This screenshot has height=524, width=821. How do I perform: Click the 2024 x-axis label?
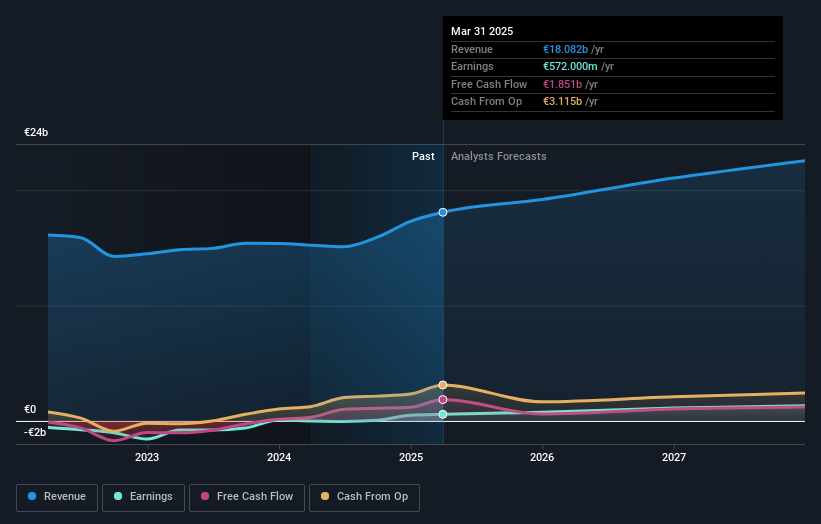tap(279, 457)
